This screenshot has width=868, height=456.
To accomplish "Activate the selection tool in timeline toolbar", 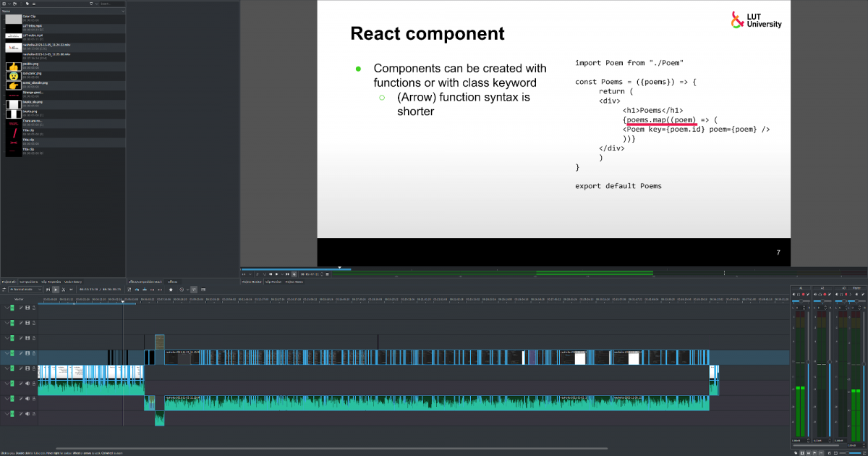I will [x=56, y=290].
